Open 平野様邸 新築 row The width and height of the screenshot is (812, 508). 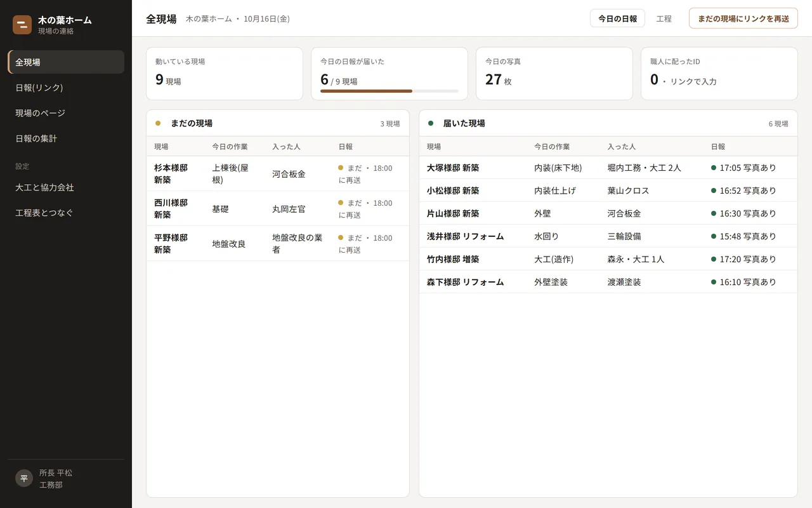click(x=278, y=243)
